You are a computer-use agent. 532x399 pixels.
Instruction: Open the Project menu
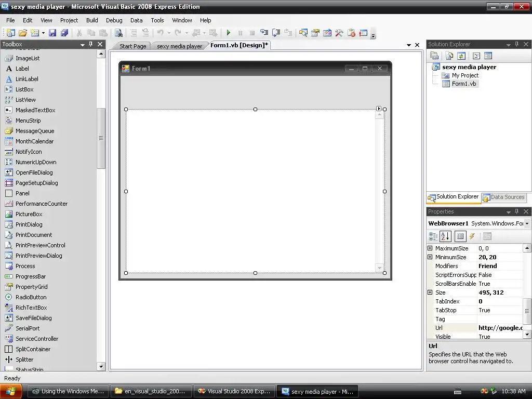69,20
